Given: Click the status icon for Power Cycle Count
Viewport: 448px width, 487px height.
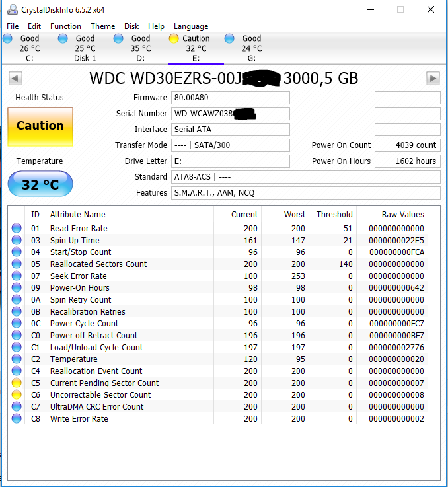Looking at the screenshot, I should click(17, 323).
